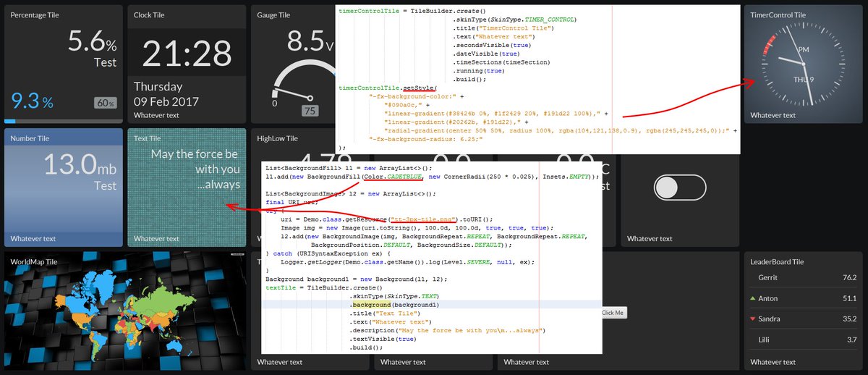Click the "Number Tile" title
This screenshot has height=375, width=868.
[30, 138]
